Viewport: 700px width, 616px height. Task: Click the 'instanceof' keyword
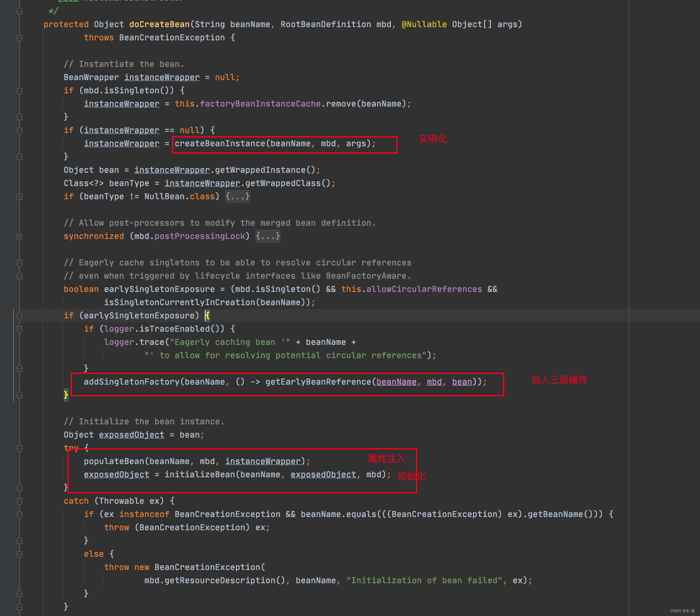(144, 514)
